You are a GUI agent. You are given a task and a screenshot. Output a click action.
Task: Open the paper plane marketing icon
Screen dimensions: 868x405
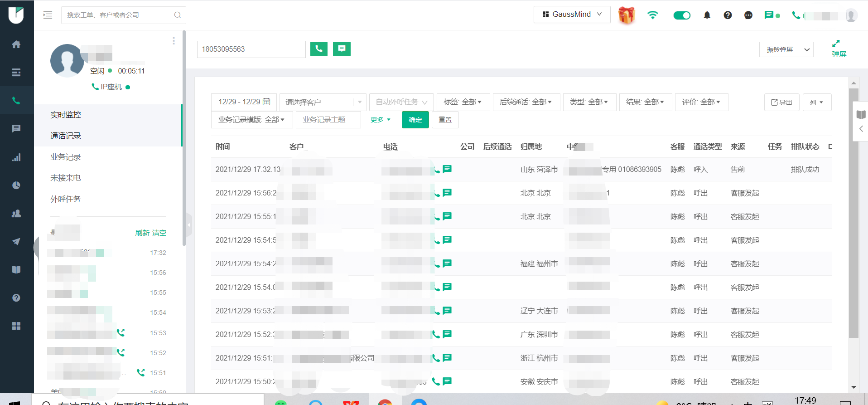point(16,242)
